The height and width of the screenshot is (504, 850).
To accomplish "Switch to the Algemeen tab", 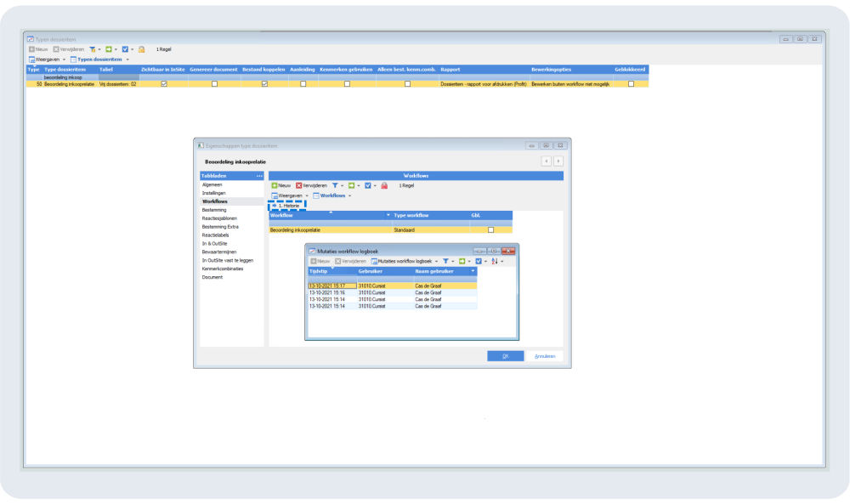I will coord(212,184).
